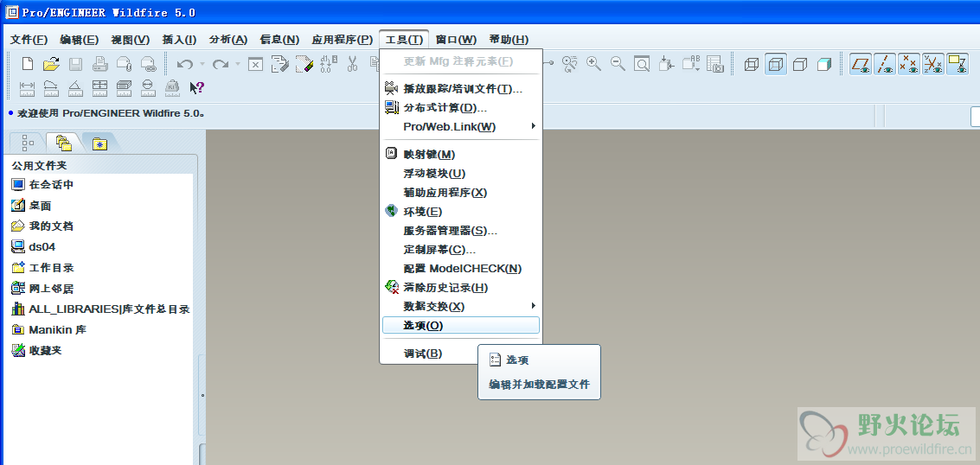Click the reorient view icon
The image size is (980, 465).
[x=666, y=64]
